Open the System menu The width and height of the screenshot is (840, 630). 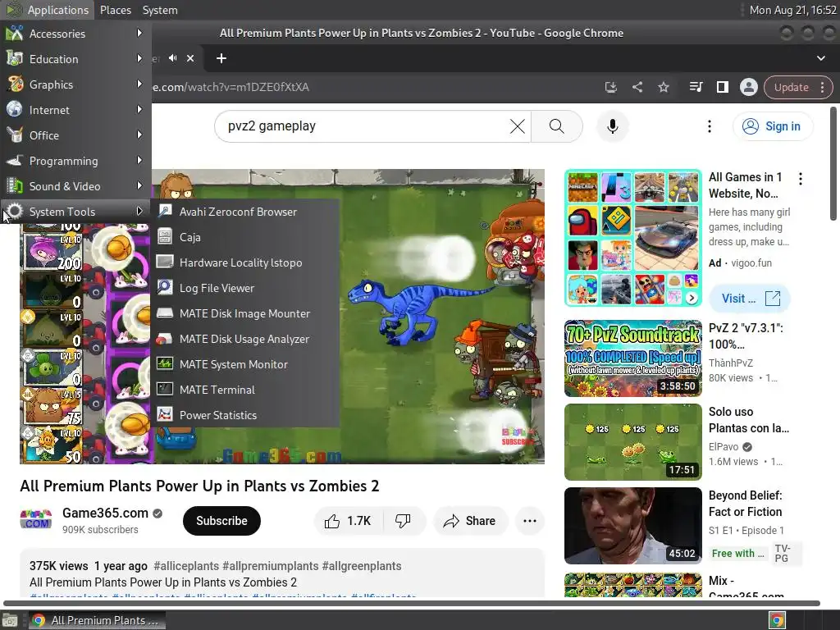coord(160,10)
